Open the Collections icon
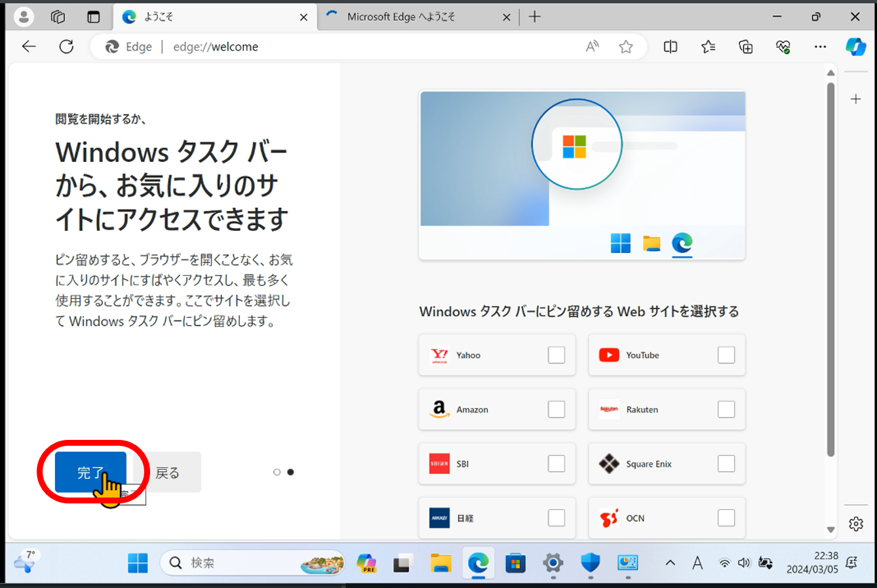This screenshot has height=588, width=877. click(x=745, y=47)
